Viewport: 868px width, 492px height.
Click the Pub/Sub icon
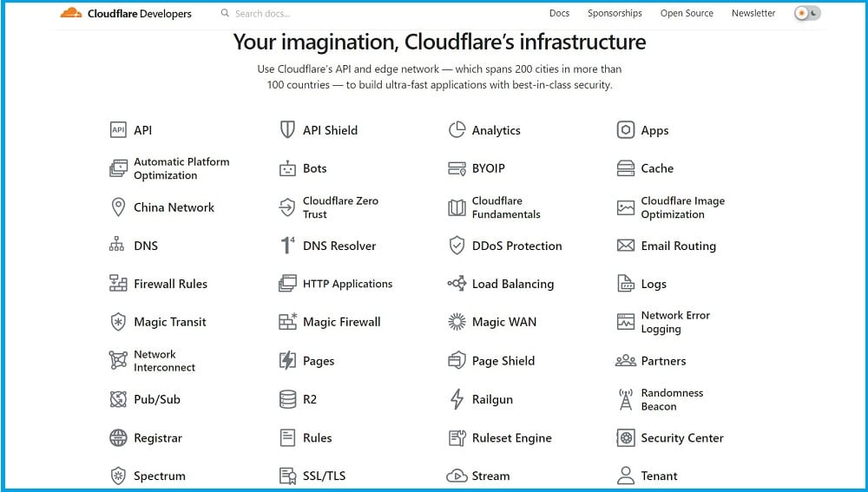tap(118, 399)
